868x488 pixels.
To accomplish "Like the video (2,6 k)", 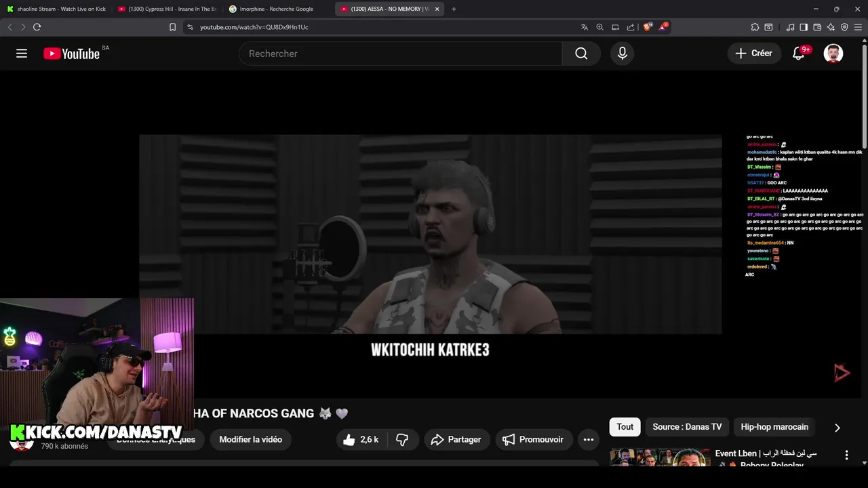I will click(x=361, y=440).
